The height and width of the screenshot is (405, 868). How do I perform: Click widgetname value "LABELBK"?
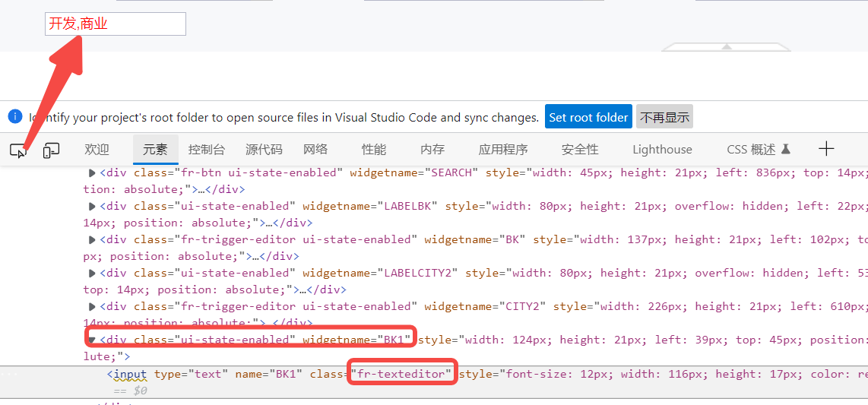coord(408,207)
